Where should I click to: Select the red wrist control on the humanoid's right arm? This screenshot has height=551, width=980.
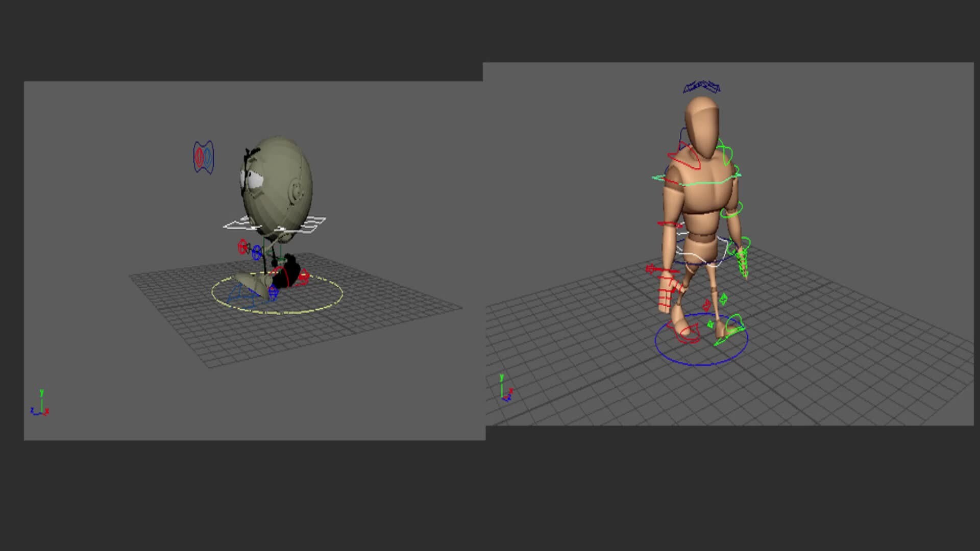[668, 270]
